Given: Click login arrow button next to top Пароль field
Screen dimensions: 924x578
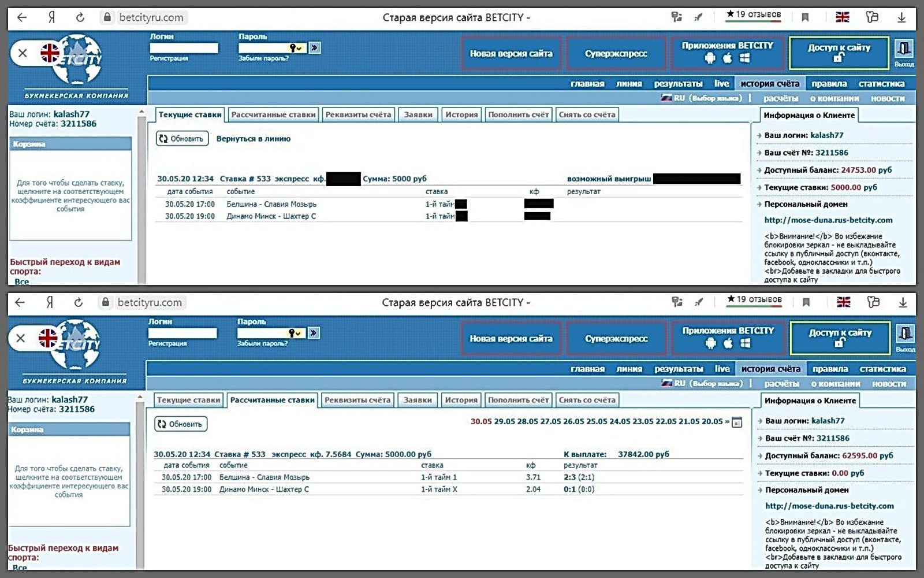Looking at the screenshot, I should 315,48.
